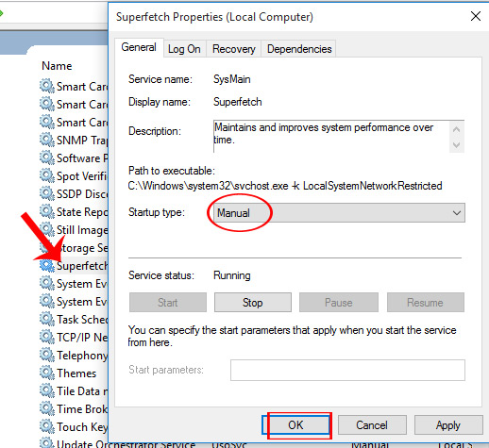Select the Update Orchestrator Service row
Screen dimensions: 489x448
tap(126, 443)
